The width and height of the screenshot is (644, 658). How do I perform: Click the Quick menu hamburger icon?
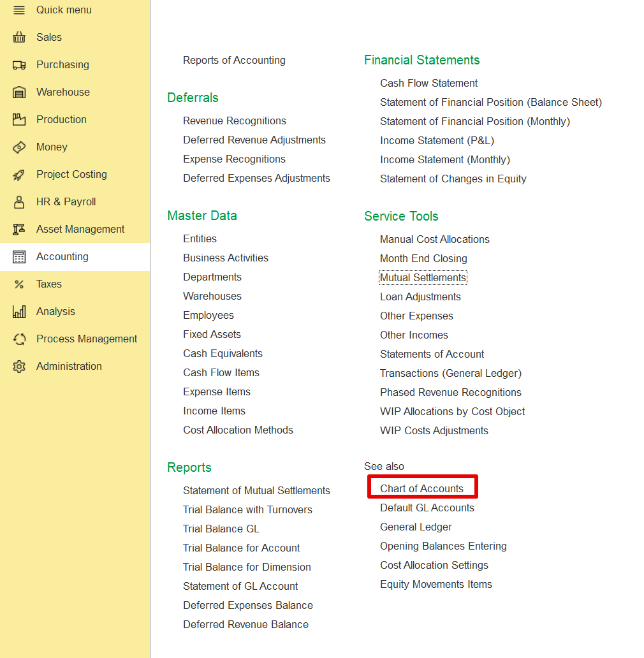click(19, 10)
